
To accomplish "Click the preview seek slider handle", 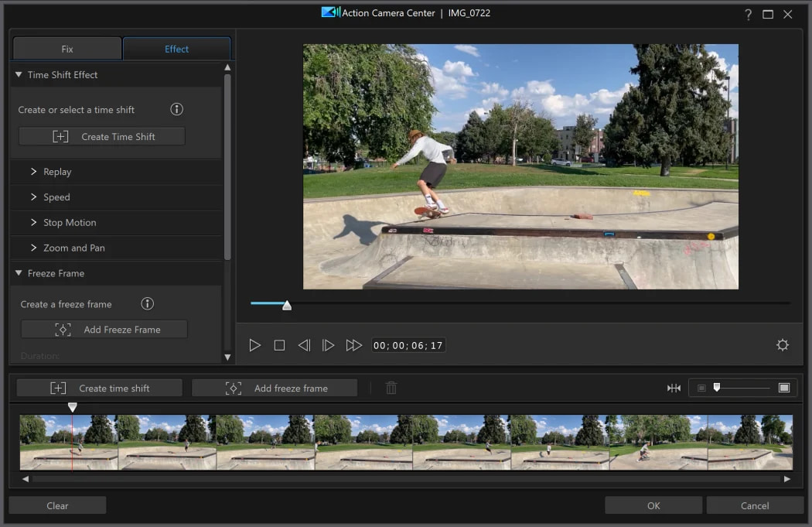I will (287, 306).
